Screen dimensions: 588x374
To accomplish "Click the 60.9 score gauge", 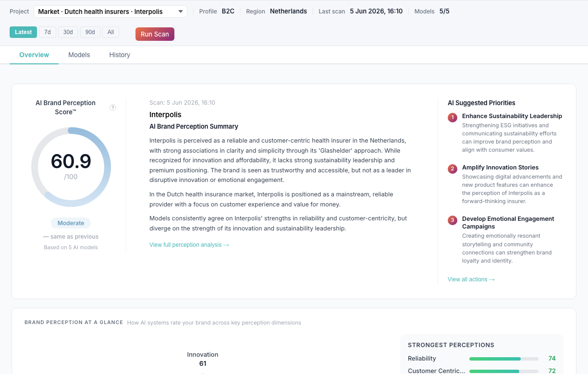I will point(71,167).
